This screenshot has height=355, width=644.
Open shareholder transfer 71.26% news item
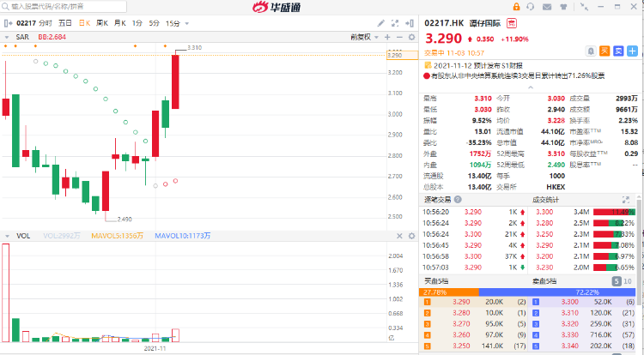(518, 75)
